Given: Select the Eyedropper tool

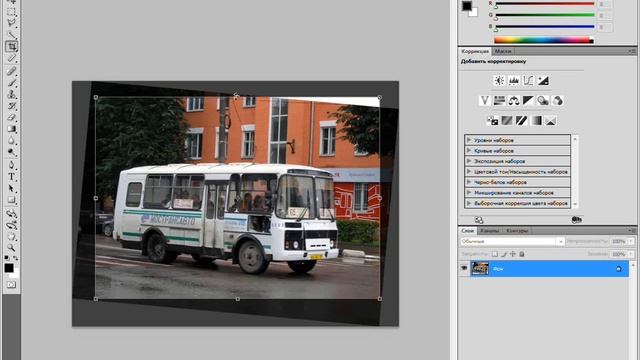Looking at the screenshot, I should coord(11,58).
